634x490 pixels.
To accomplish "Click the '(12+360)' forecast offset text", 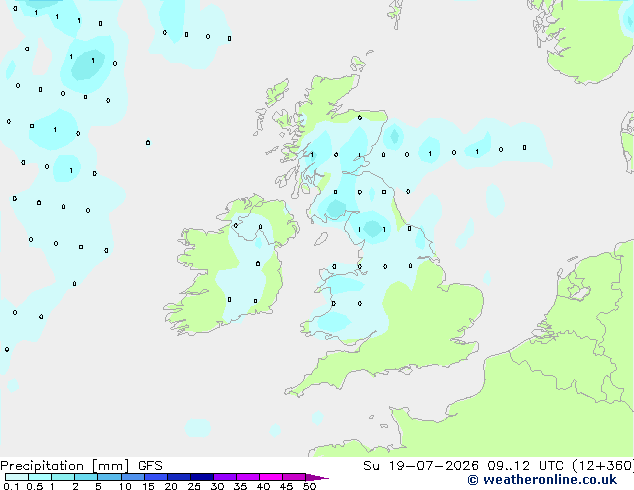I will [x=603, y=466].
